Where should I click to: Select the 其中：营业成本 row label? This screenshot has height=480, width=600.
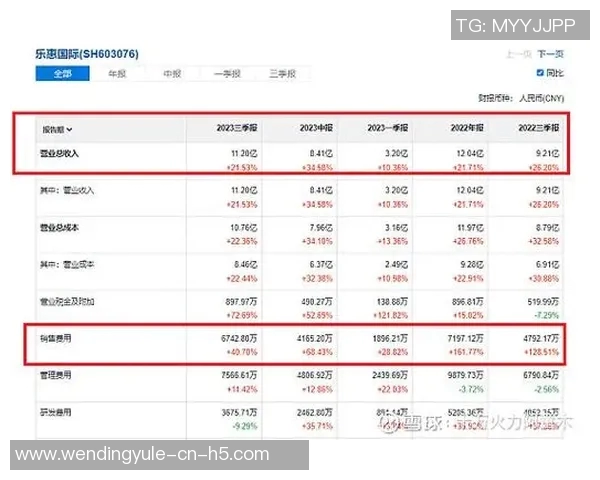[x=67, y=264]
